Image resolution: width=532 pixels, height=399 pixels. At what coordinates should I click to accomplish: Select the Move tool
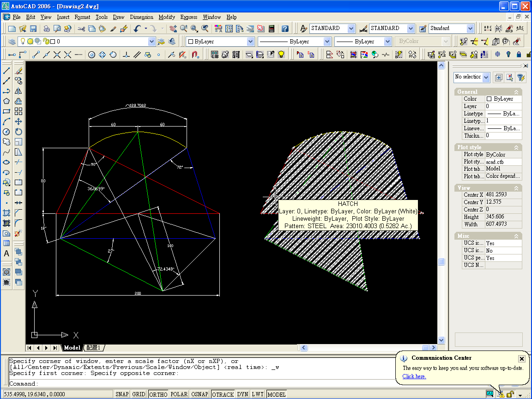tap(18, 121)
